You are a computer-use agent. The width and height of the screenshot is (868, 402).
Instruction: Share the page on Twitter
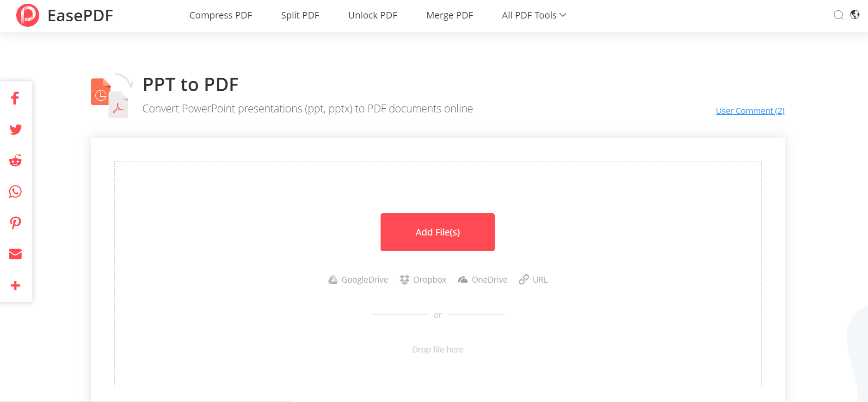(x=15, y=129)
